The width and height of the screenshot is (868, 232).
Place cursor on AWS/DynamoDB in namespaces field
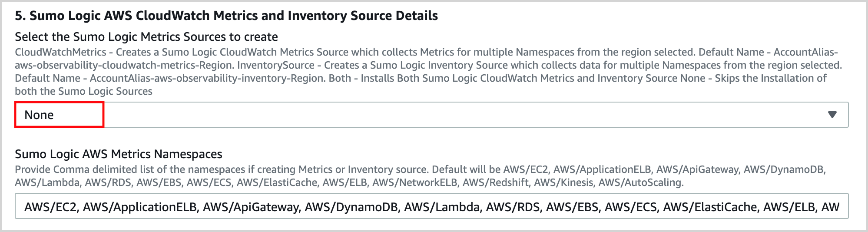[351, 207]
